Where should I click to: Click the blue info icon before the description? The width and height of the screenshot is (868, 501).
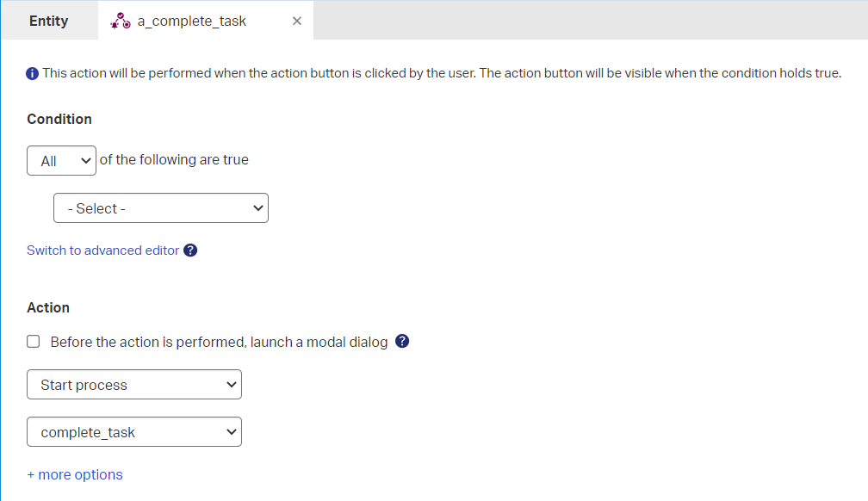tap(33, 74)
